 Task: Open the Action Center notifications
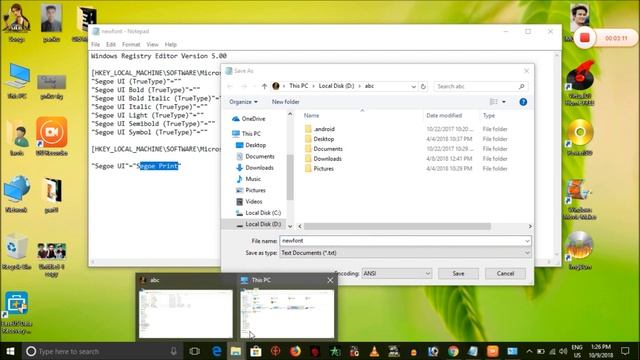(x=625, y=351)
